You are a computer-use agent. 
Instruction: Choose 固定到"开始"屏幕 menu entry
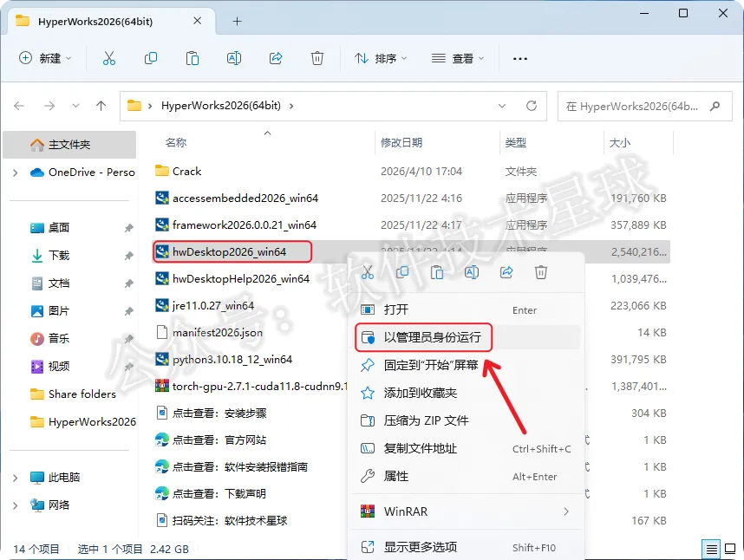click(x=467, y=365)
